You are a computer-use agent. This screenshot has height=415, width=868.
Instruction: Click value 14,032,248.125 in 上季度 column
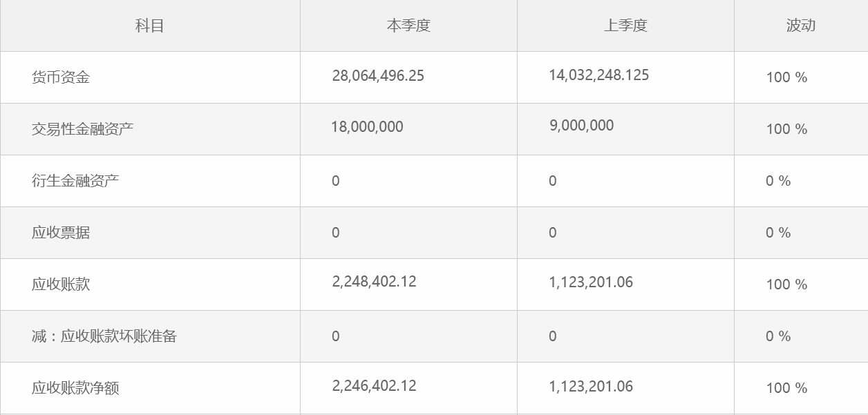click(x=599, y=75)
